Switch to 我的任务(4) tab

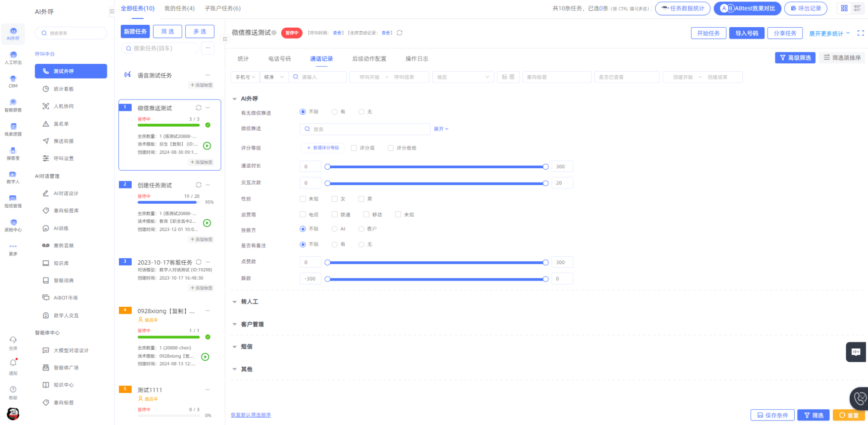click(179, 8)
